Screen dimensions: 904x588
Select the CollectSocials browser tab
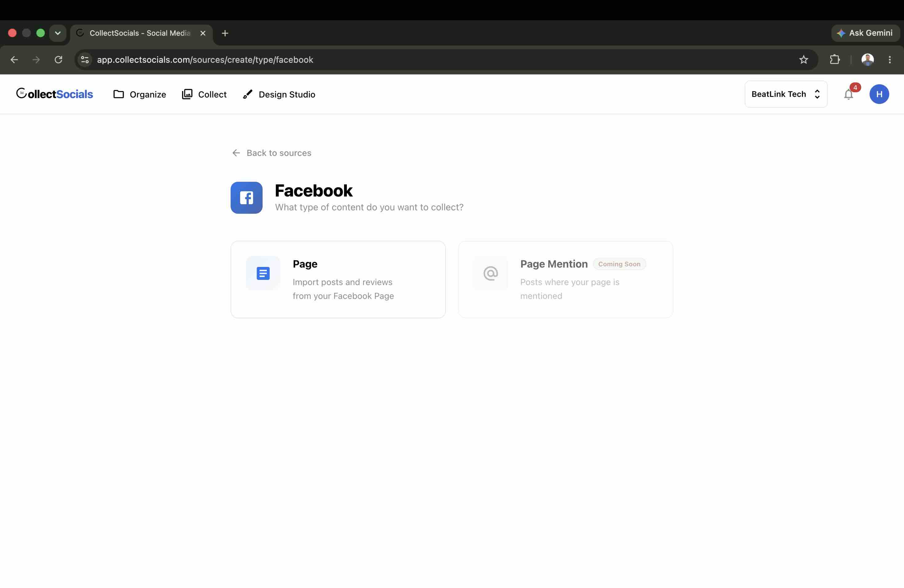tap(141, 34)
